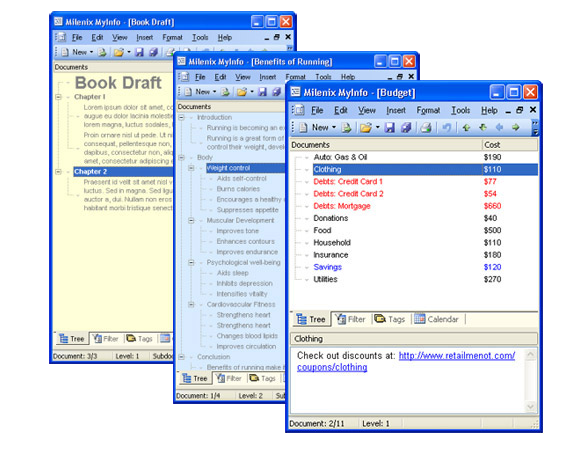
Task: Switch to Filter tab in Budget window
Action: pyautogui.click(x=351, y=319)
